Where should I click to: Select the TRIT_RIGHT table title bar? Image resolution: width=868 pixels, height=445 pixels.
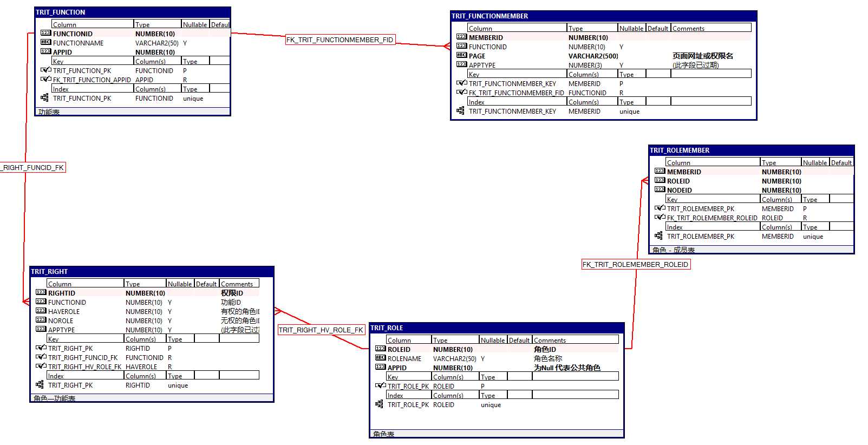(152, 271)
